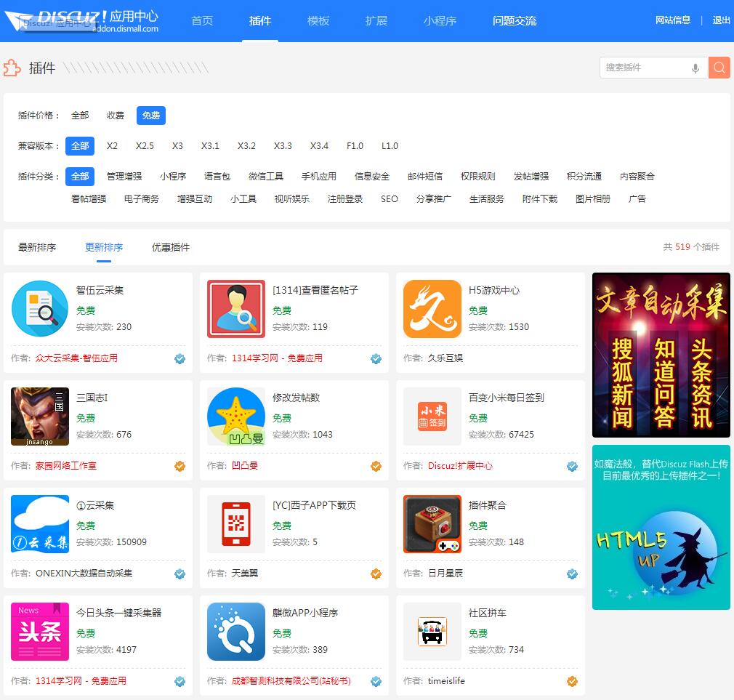Switch to 更新排序 tab
734x700 pixels.
point(104,247)
